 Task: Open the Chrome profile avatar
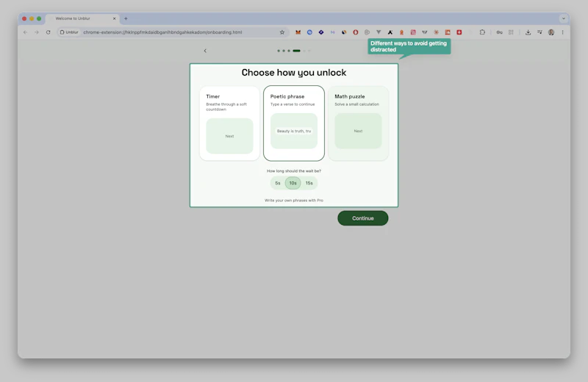coord(551,32)
